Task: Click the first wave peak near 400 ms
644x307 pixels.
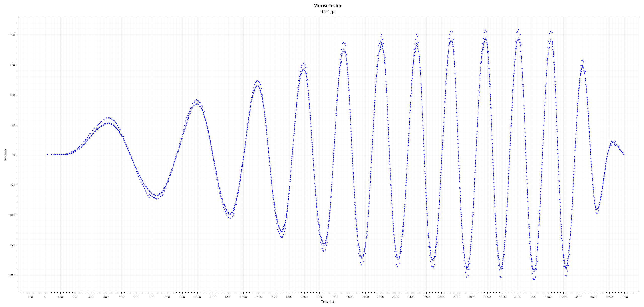Action: tap(108, 118)
